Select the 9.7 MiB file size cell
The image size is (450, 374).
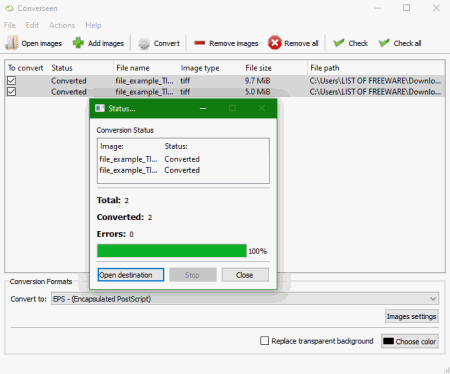[x=257, y=81]
